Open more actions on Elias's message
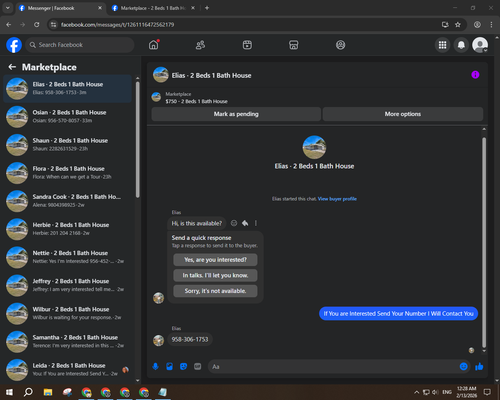This screenshot has width=500, height=400. click(x=256, y=223)
